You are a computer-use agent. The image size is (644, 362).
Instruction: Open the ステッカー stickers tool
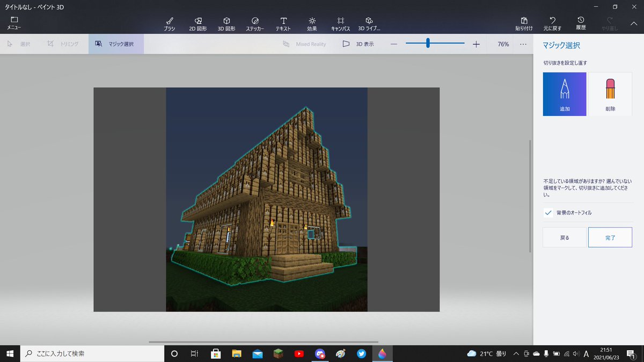pos(255,24)
